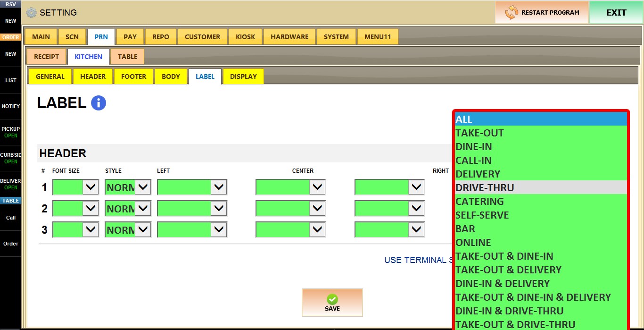
Task: Open the SYSTEM tab
Action: pos(336,37)
